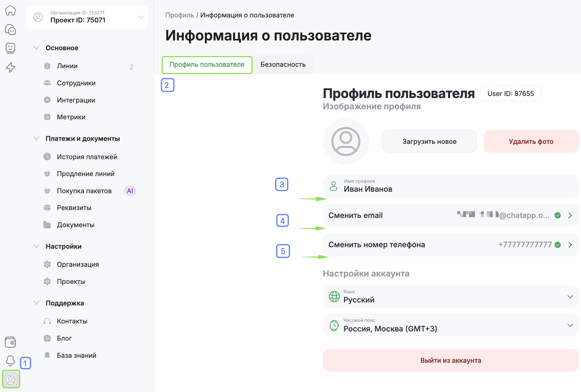Click the home icon in left rail
The width and height of the screenshot is (581, 392).
(x=10, y=11)
